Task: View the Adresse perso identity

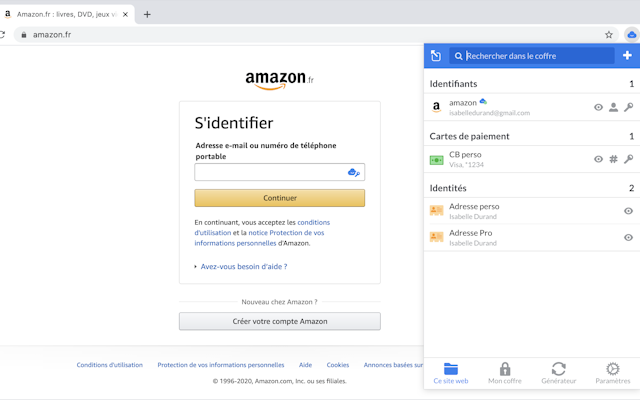Action: click(628, 211)
